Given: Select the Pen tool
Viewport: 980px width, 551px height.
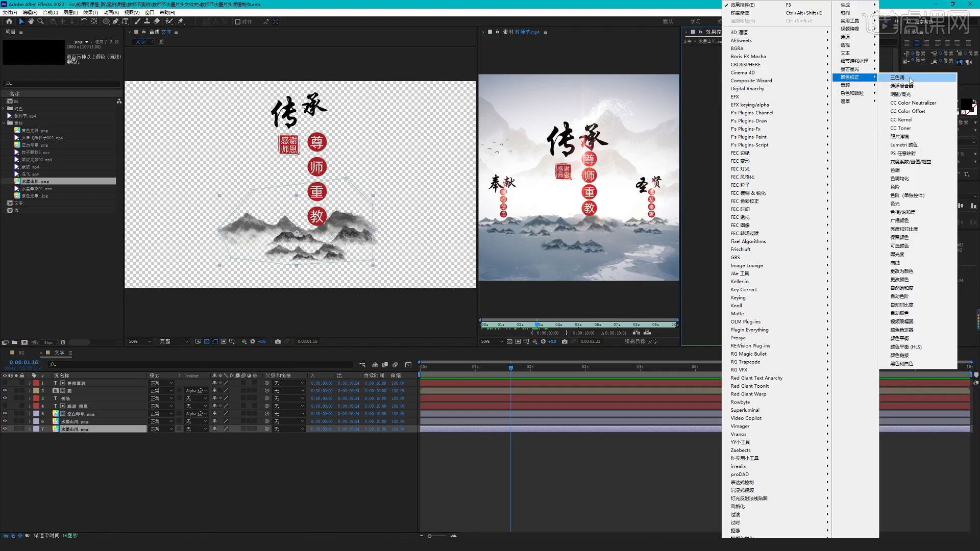Looking at the screenshot, I should (116, 21).
